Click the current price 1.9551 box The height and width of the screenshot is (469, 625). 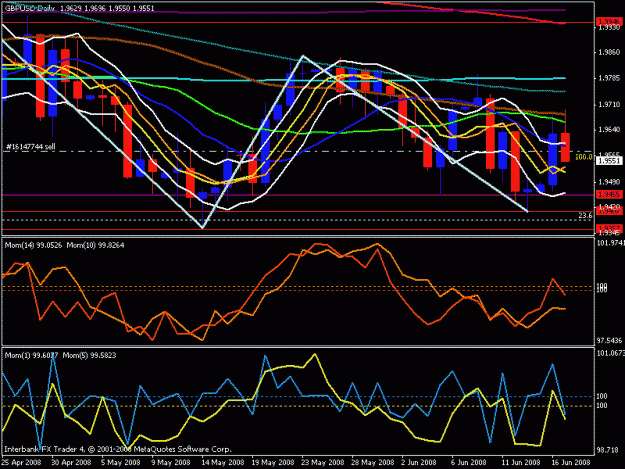[609, 161]
